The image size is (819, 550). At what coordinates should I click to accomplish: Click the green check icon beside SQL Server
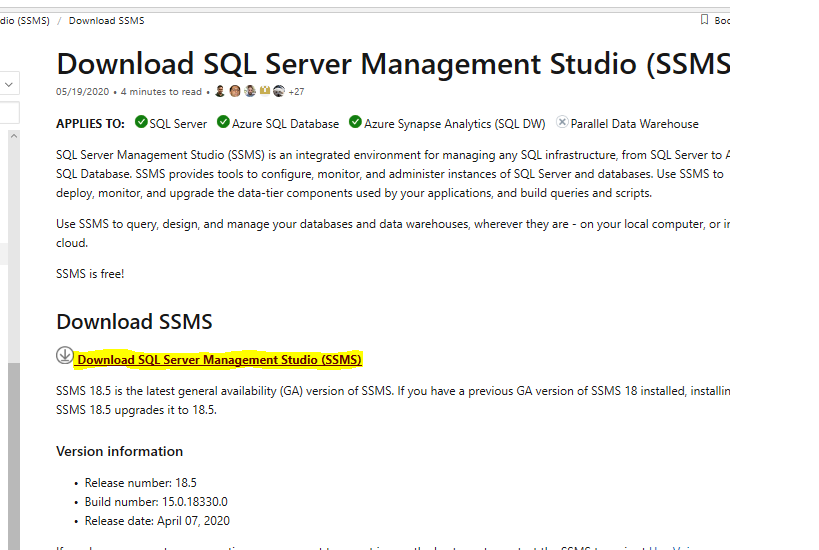[x=141, y=122]
